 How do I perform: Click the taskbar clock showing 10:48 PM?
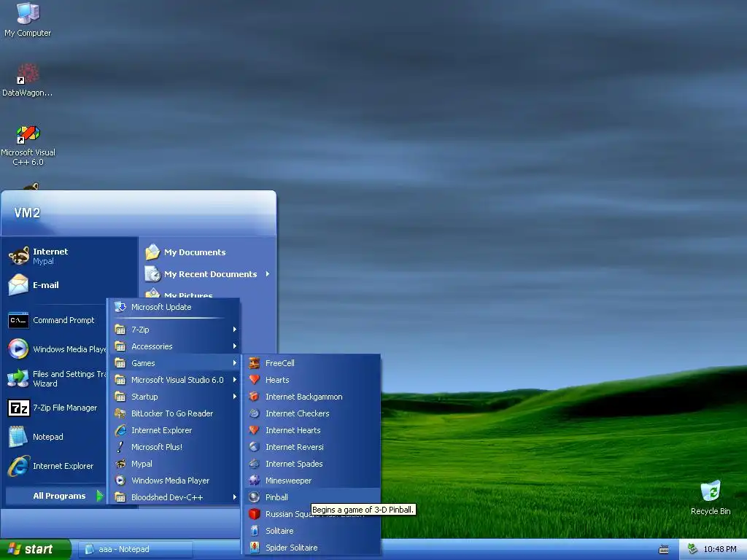(x=720, y=550)
